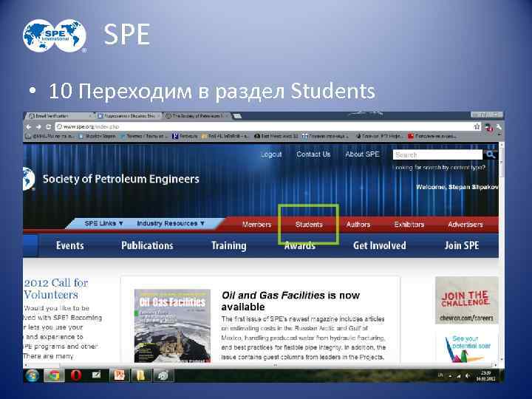This screenshot has height=399, width=532.
Task: Open the Exhibitors section
Action: (x=409, y=225)
